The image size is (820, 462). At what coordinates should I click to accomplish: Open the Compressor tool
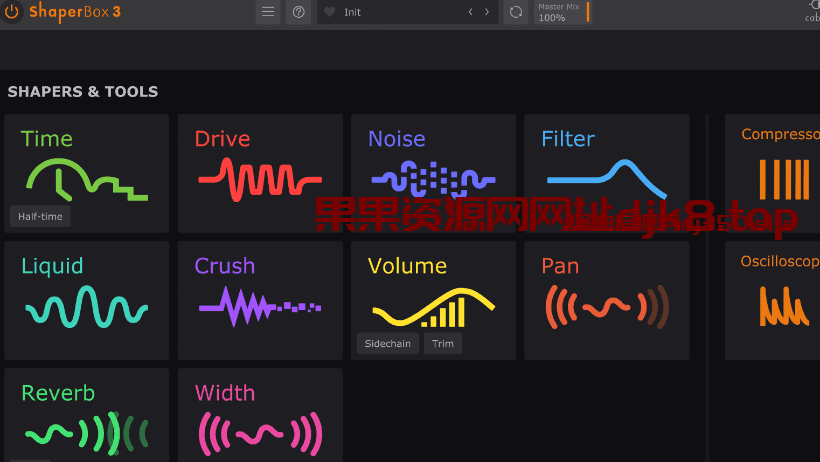pos(772,173)
